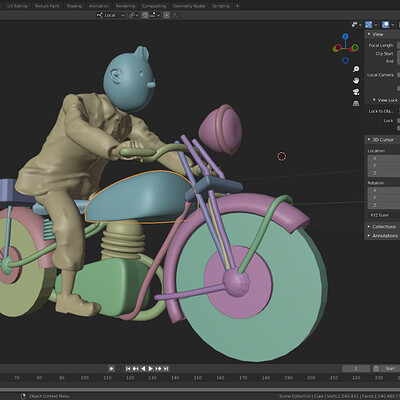Toggle viewport gizmos display
Viewport: 400px width, 400px height.
[x=368, y=25]
